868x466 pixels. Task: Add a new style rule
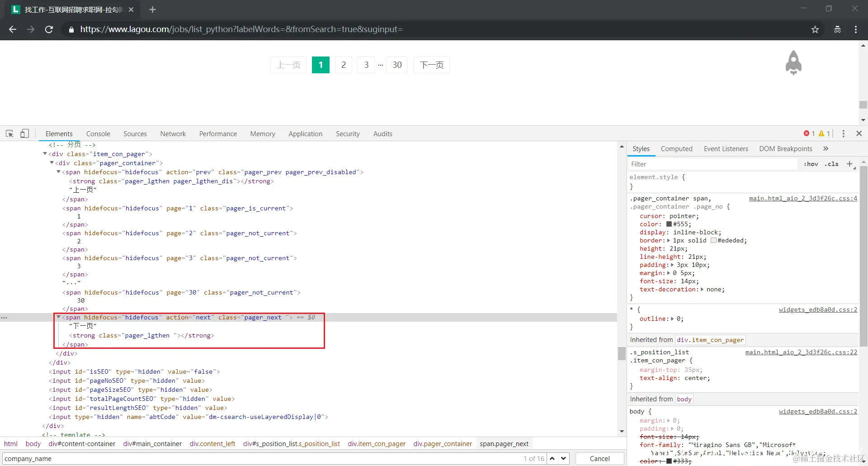849,164
